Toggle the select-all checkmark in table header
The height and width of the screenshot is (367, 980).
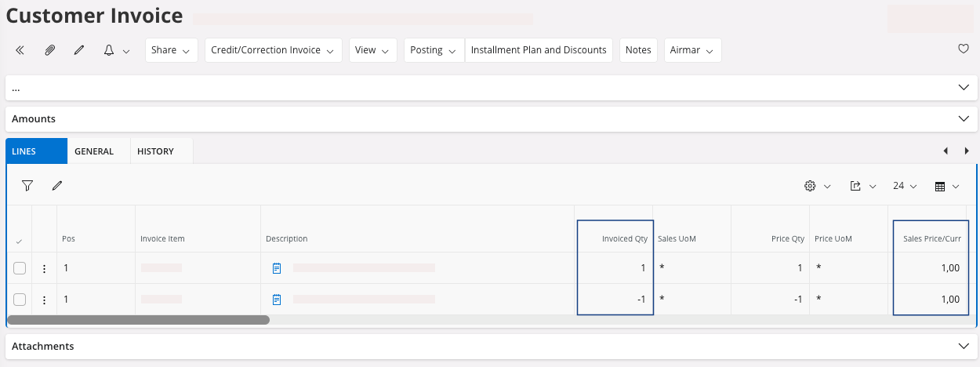19,241
